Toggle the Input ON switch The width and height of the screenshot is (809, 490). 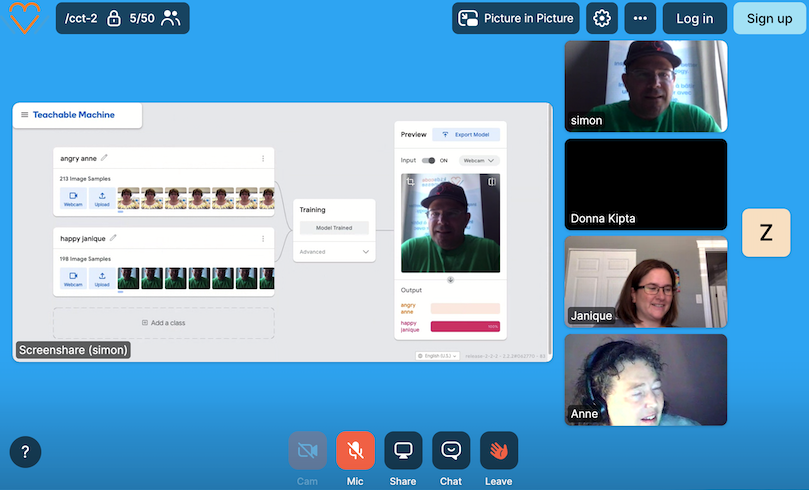tap(428, 160)
